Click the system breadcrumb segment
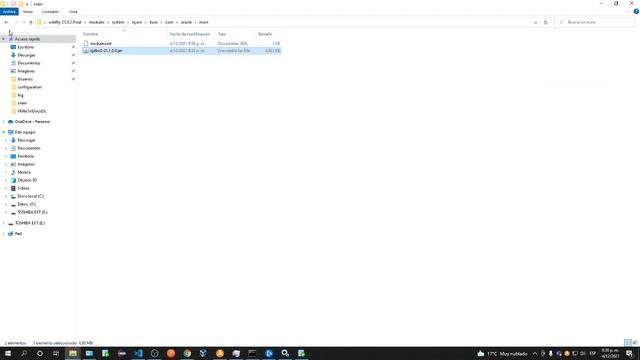Viewport: 640px width, 360px height. tap(118, 22)
